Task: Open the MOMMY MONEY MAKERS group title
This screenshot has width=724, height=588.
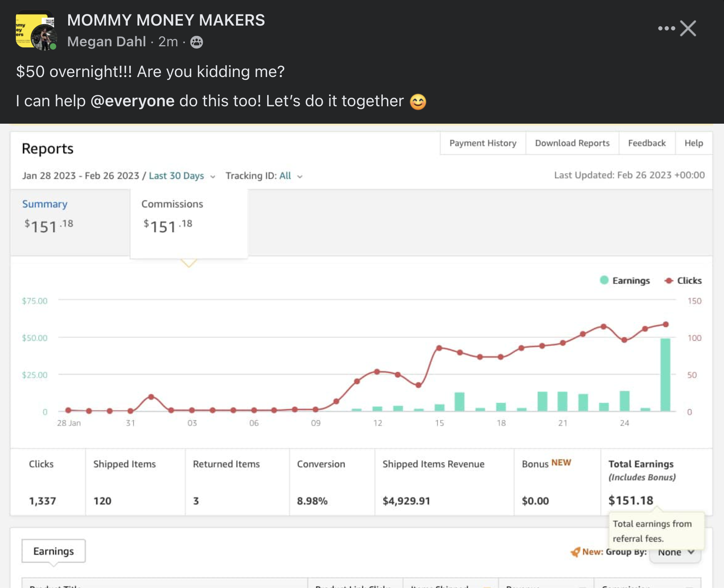Action: coord(166,20)
